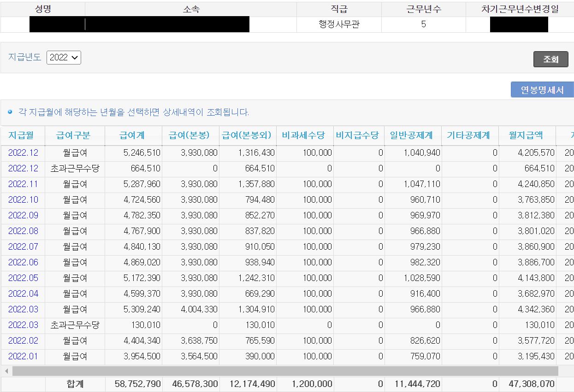Select the 3,812,380 월지급액 cell

click(527, 215)
